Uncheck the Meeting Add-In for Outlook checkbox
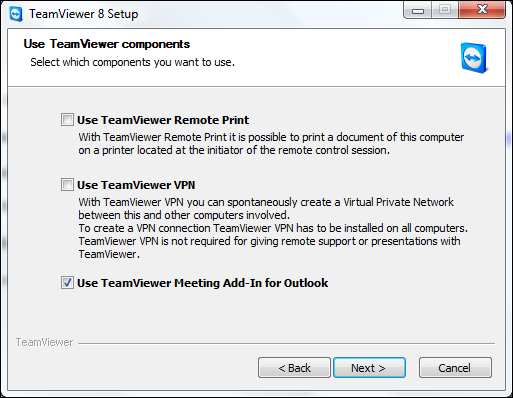513x398 pixels. pyautogui.click(x=67, y=283)
